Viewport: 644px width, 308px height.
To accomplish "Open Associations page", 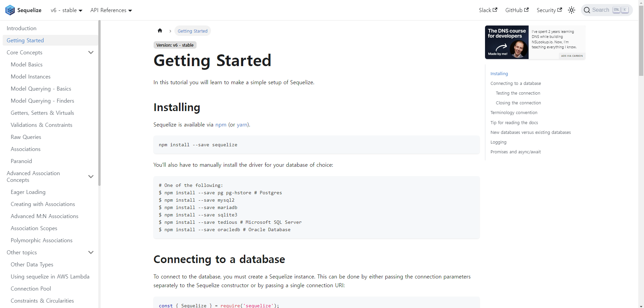I will pyautogui.click(x=25, y=149).
